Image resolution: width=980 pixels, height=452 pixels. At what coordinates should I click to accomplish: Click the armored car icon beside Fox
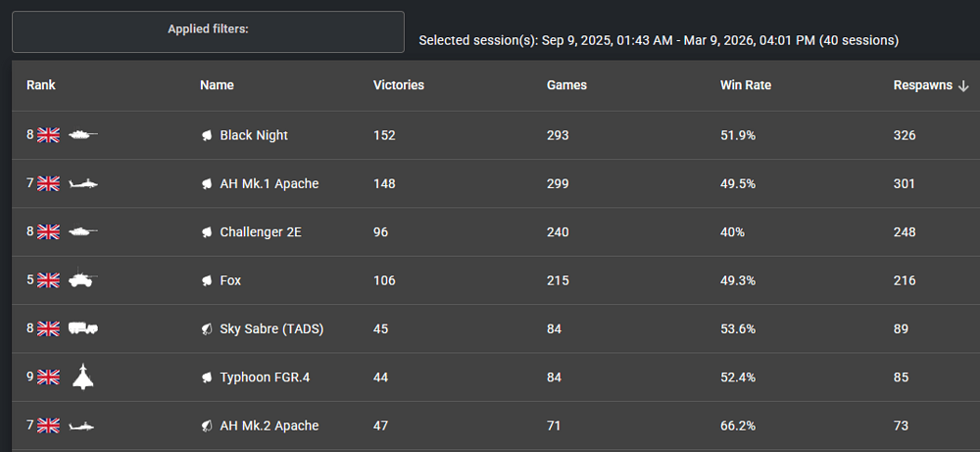pos(83,280)
